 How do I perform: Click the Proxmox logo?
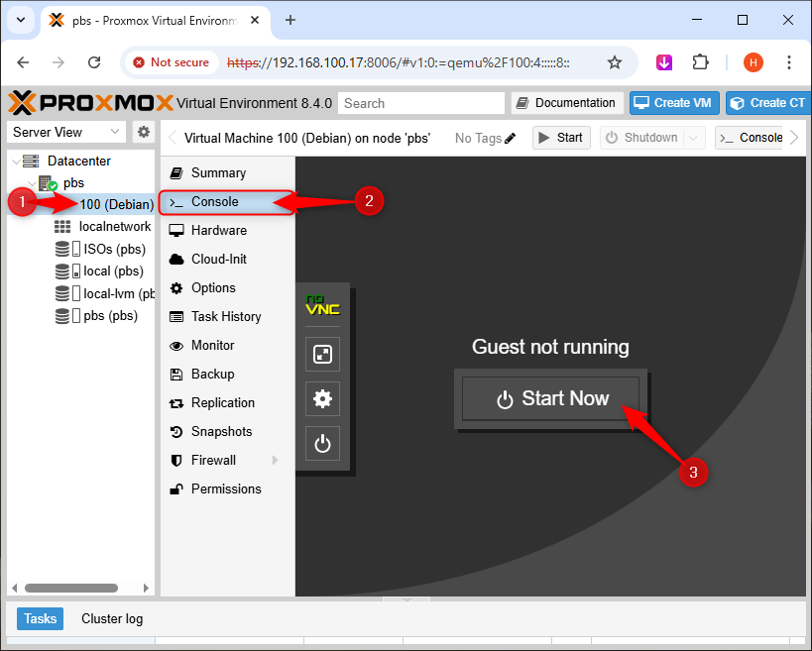(90, 103)
